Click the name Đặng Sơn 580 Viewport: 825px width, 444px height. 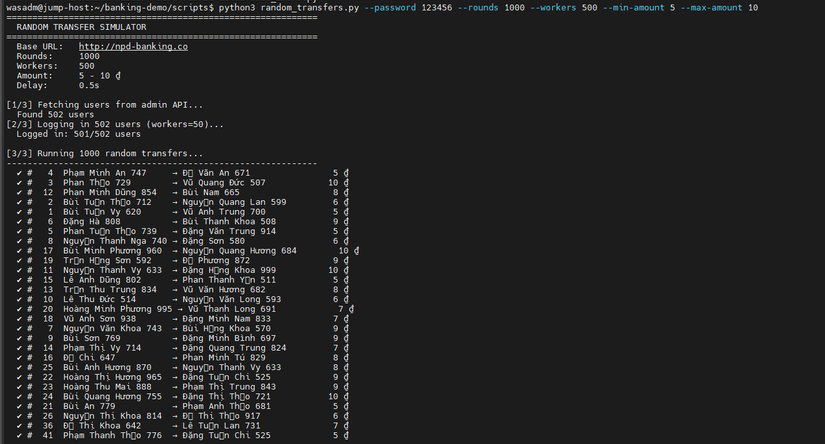(214, 241)
